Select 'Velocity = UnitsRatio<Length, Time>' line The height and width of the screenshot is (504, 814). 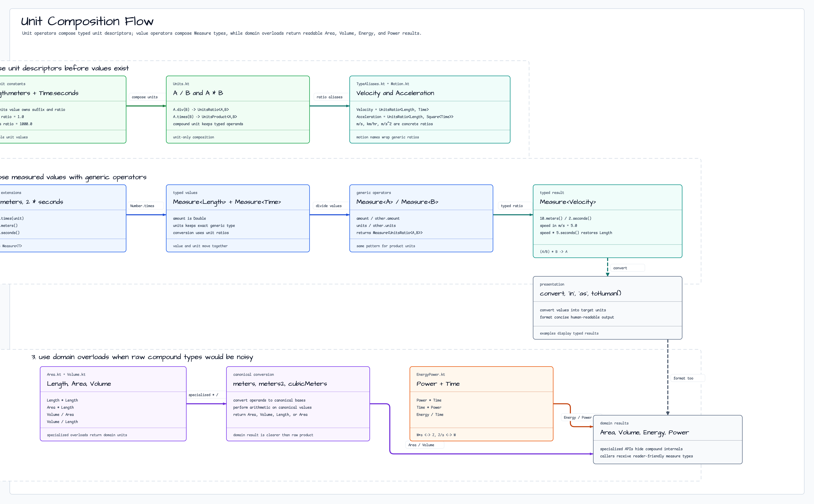392,110
